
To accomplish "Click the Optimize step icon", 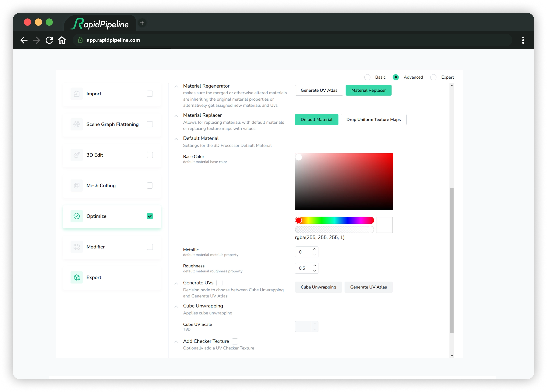I will coord(77,216).
